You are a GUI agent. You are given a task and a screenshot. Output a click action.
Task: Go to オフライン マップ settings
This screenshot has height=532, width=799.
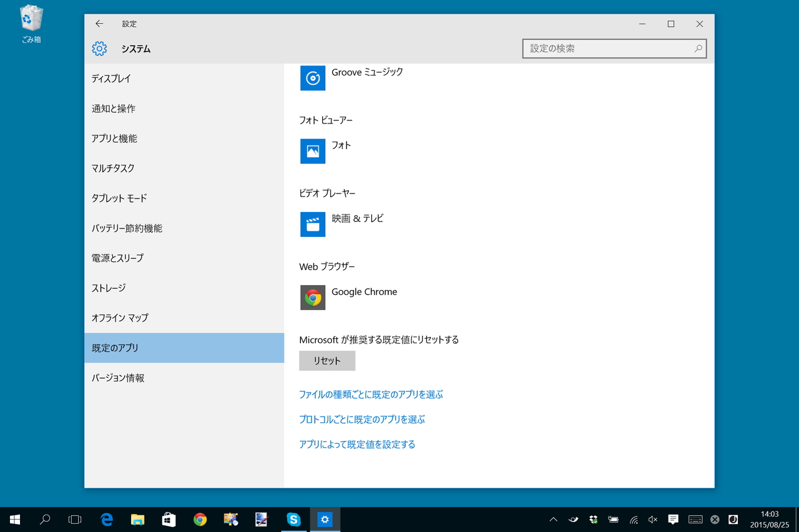click(x=184, y=318)
